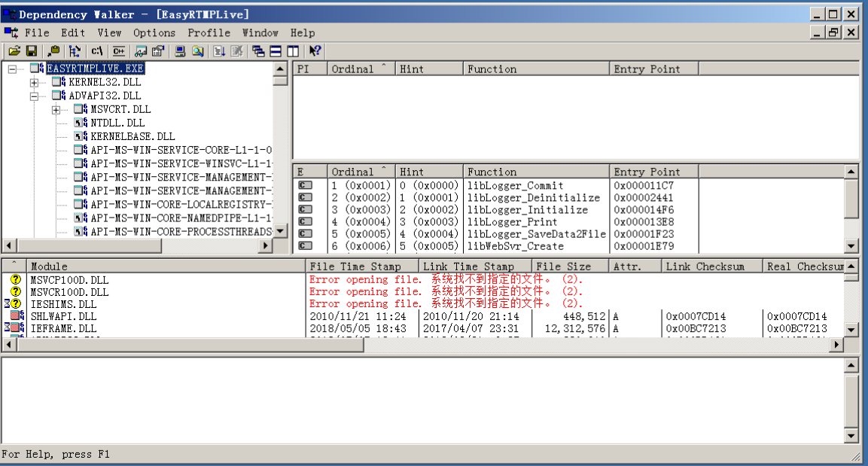Select the libLogger_SaveData2File function
The height and width of the screenshot is (466, 868).
tap(537, 233)
